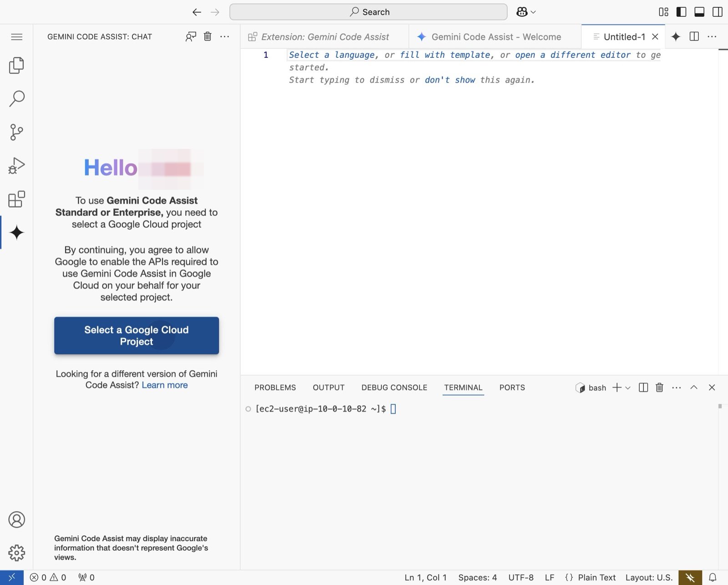Open notifications bell in status bar
728x585 pixels.
click(713, 577)
